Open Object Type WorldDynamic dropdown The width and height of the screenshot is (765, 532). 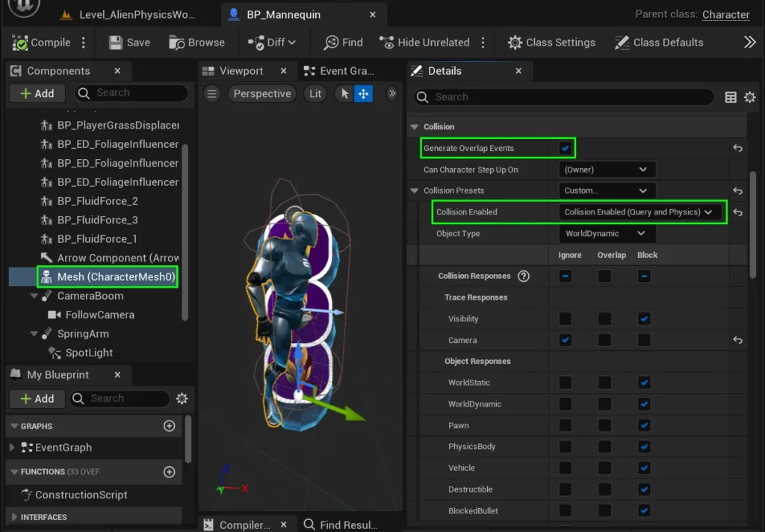click(x=606, y=234)
